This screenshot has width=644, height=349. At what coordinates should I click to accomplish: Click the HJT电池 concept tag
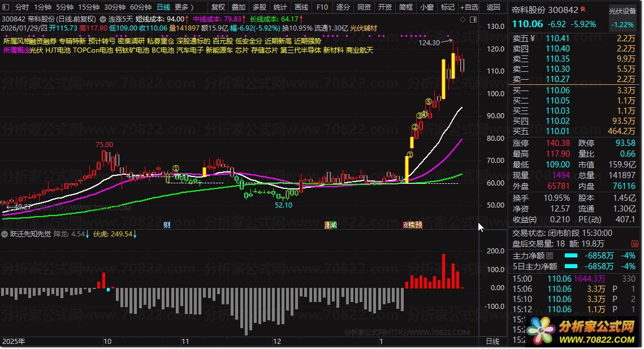[x=58, y=50]
